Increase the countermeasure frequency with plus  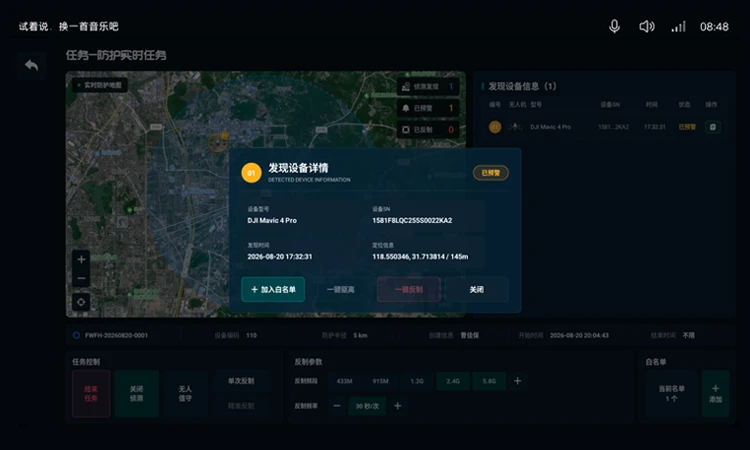397,406
